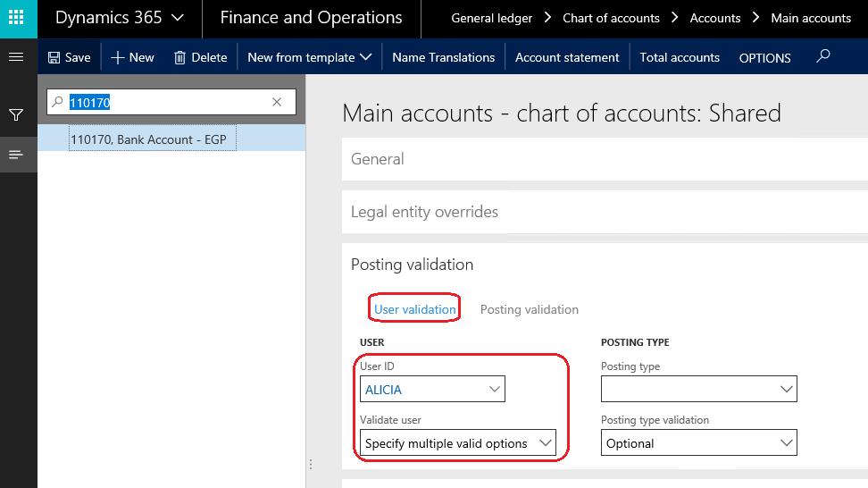The height and width of the screenshot is (488, 868).
Task: Open the app launcher waffle icon
Action: [16, 17]
